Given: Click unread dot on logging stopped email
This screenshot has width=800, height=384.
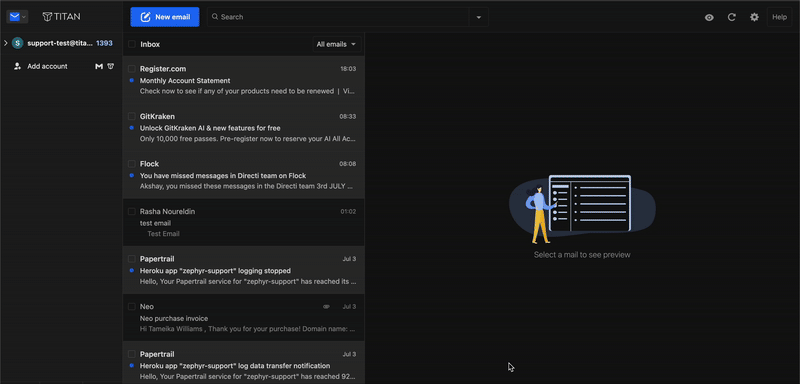Looking at the screenshot, I should coord(132,270).
